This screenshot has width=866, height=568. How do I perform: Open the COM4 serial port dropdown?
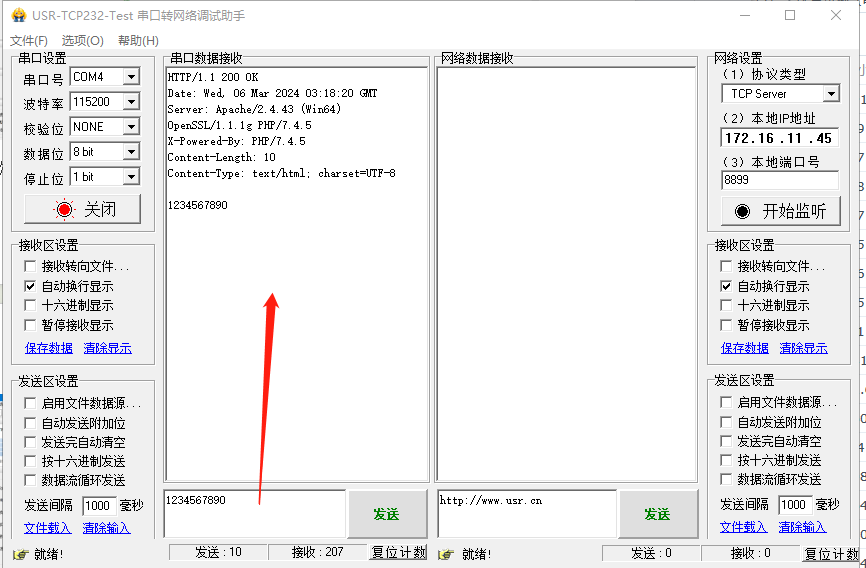131,77
